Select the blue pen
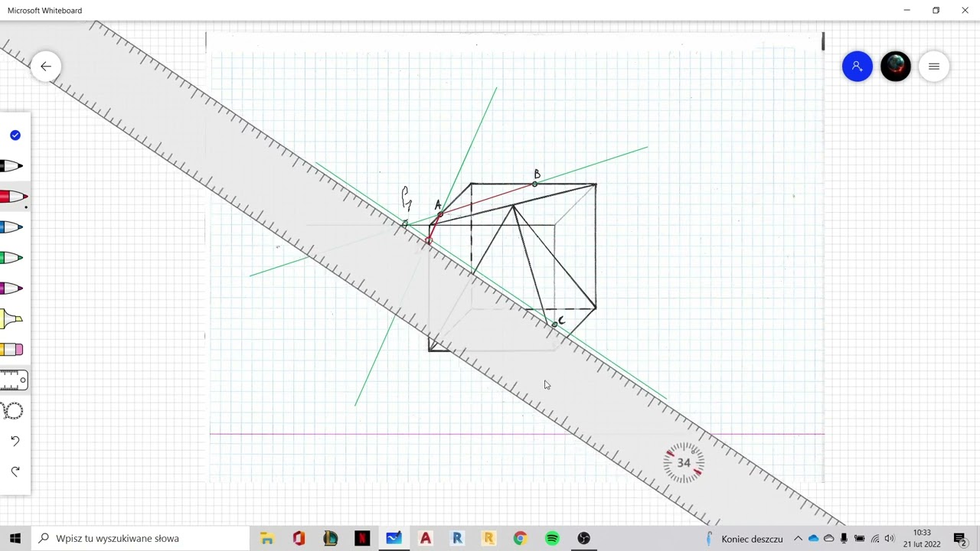The width and height of the screenshot is (980, 551). (x=12, y=227)
